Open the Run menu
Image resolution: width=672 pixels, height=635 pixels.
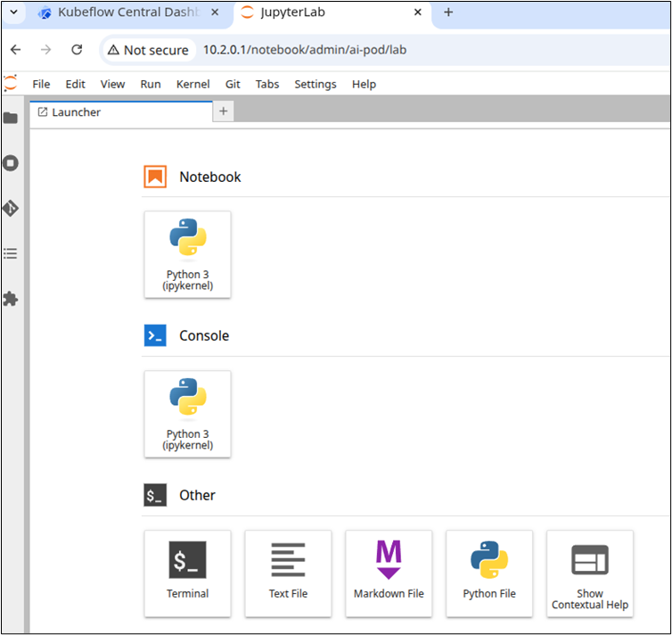151,84
